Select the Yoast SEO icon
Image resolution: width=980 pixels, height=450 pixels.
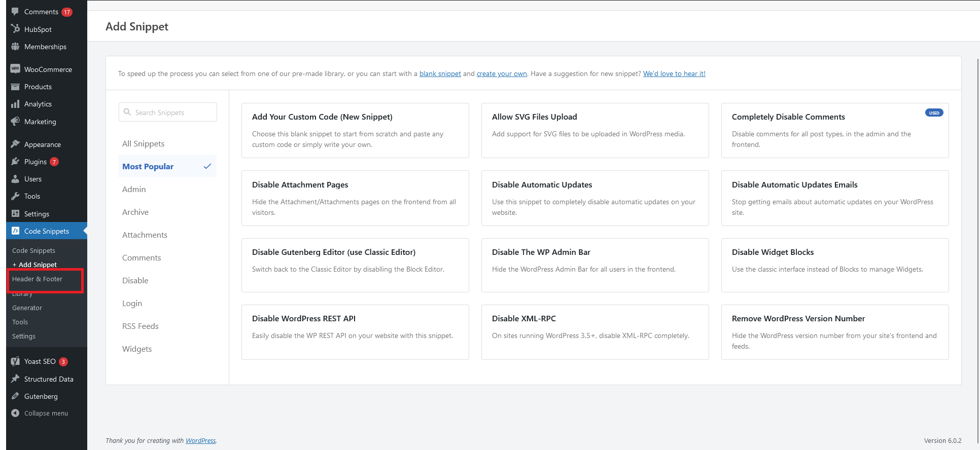[x=15, y=361]
